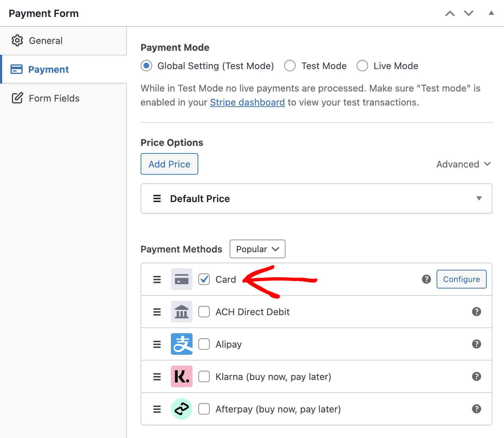
Task: Click the Alipay label text
Action: [x=229, y=344]
